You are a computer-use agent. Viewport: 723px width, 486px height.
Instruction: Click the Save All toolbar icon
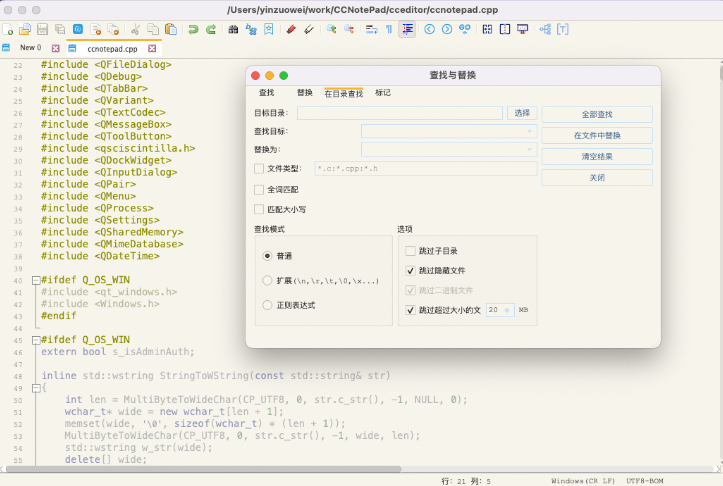[60, 30]
